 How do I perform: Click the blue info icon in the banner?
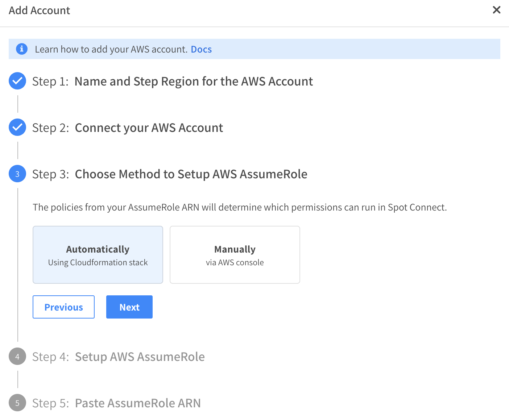(x=22, y=49)
